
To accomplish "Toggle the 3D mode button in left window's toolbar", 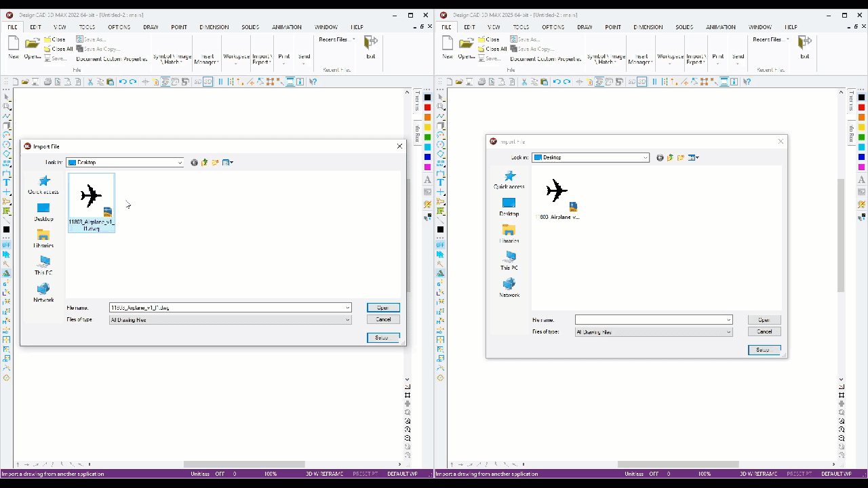I will pos(208,82).
